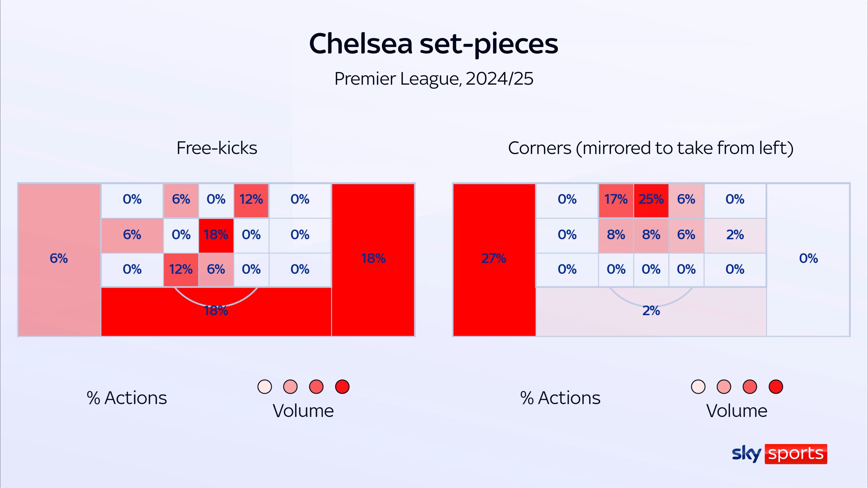Select the second circle in the Corners Volume legend

click(x=724, y=386)
